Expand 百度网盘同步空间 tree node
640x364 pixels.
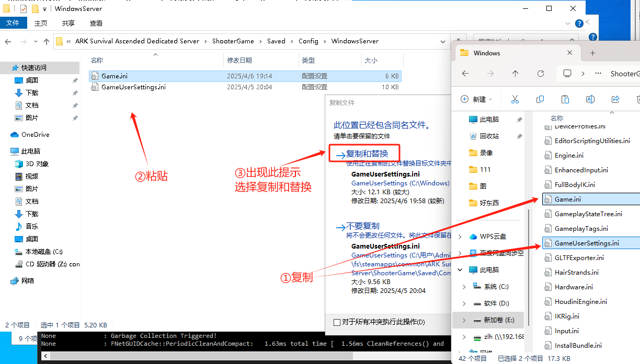click(460, 253)
